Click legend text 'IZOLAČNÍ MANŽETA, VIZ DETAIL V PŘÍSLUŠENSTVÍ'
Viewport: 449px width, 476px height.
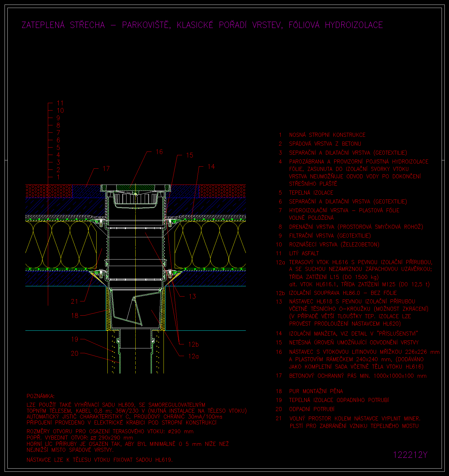(x=354, y=333)
